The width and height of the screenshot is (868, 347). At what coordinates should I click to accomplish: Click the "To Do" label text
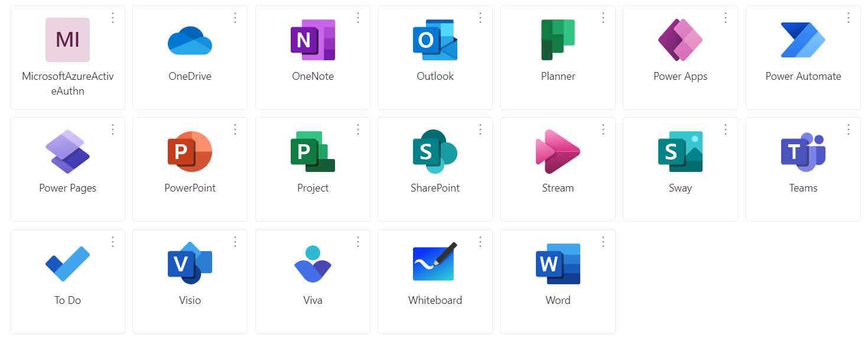[67, 300]
